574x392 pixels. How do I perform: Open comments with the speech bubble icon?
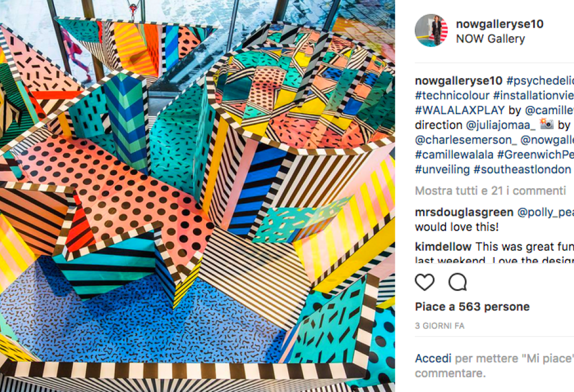(457, 282)
